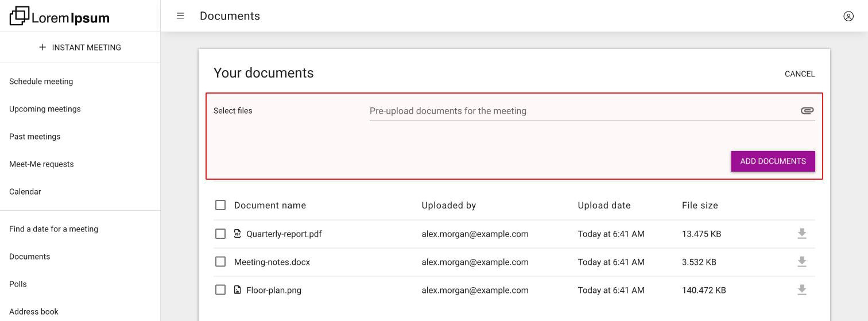Download Quarterly-report.pdf with its download icon
The image size is (868, 321).
click(x=802, y=234)
